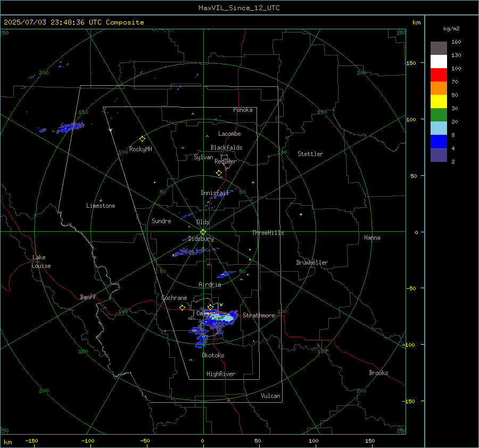Image resolution: width=479 pixels, height=448 pixels.
Task: Click the asterisk marker above Limestone
Action: point(101,201)
